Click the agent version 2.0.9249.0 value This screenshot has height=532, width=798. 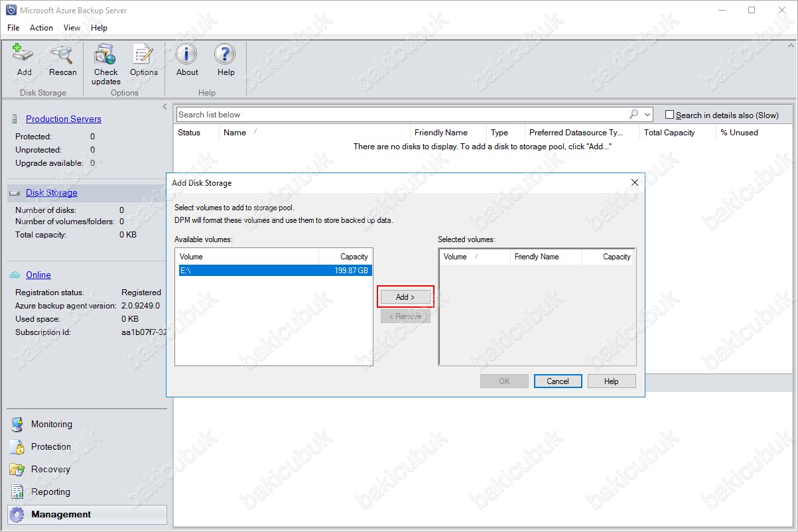pyautogui.click(x=141, y=306)
